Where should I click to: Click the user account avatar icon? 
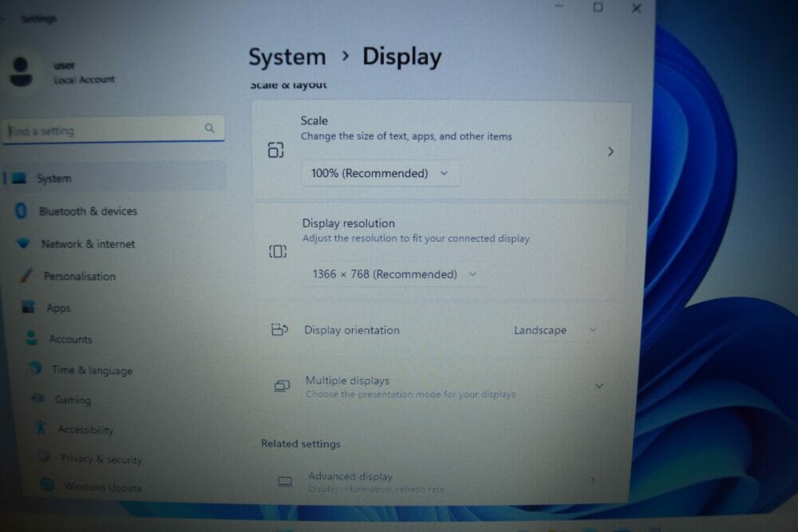[x=21, y=72]
